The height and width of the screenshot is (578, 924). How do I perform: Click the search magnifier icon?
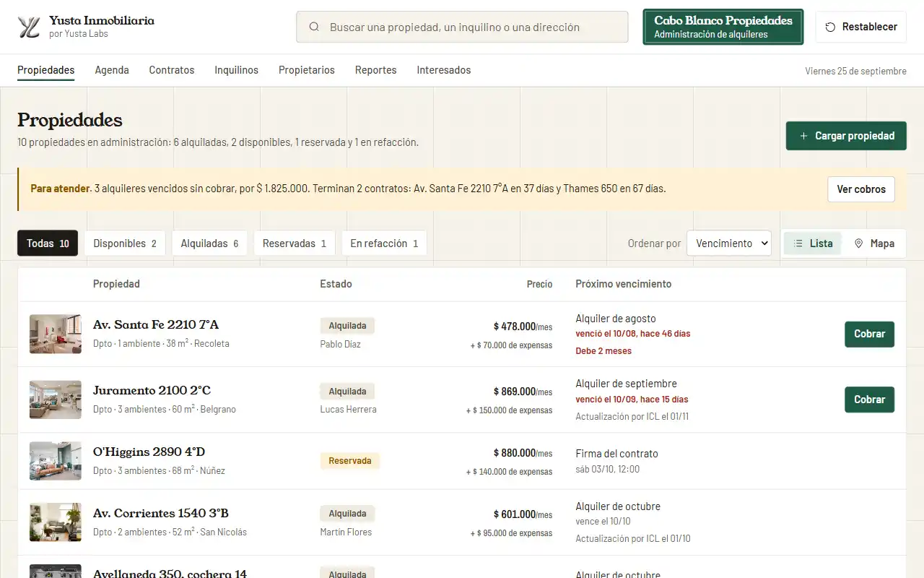click(x=314, y=27)
